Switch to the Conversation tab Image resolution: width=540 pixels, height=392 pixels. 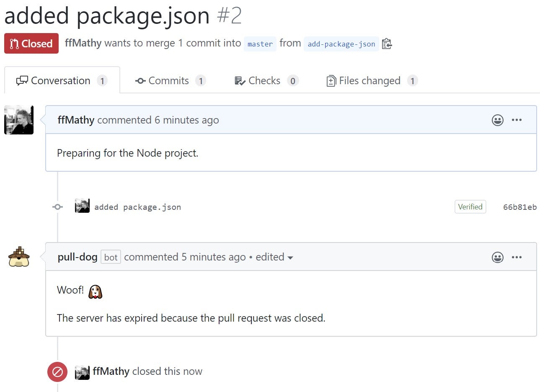[62, 81]
